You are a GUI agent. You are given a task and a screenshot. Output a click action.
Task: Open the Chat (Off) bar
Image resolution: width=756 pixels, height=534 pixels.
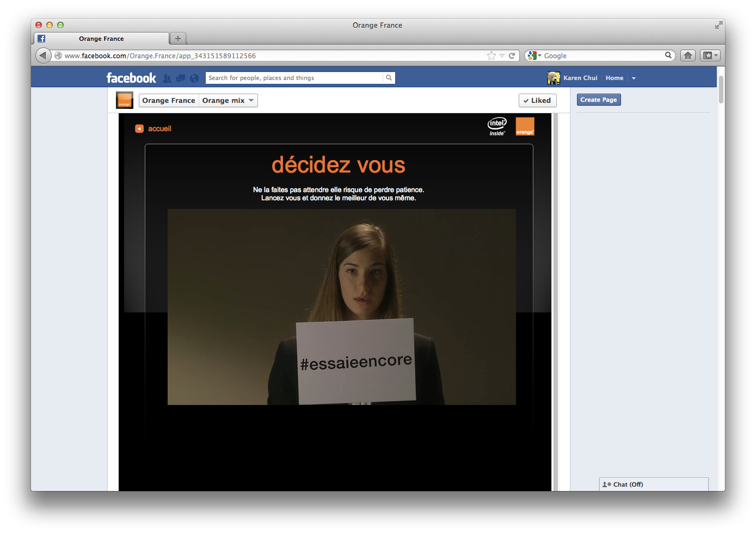pos(654,484)
